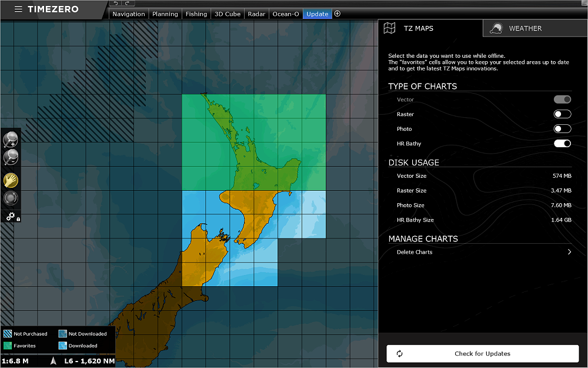This screenshot has width=588, height=368.
Task: Add a new workspace with plus icon
Action: point(338,14)
